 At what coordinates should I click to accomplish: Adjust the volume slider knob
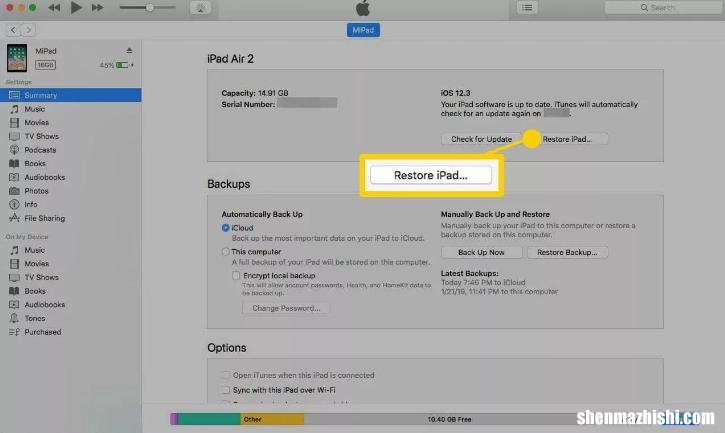click(149, 7)
